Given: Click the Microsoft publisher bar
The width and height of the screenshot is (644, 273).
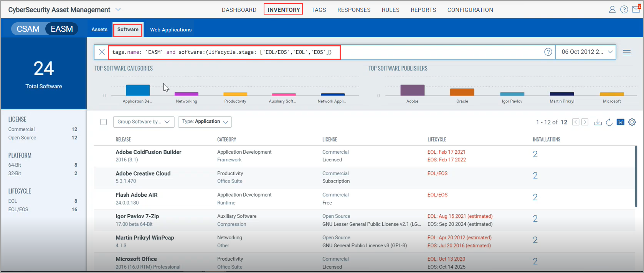Looking at the screenshot, I should click(612, 94).
